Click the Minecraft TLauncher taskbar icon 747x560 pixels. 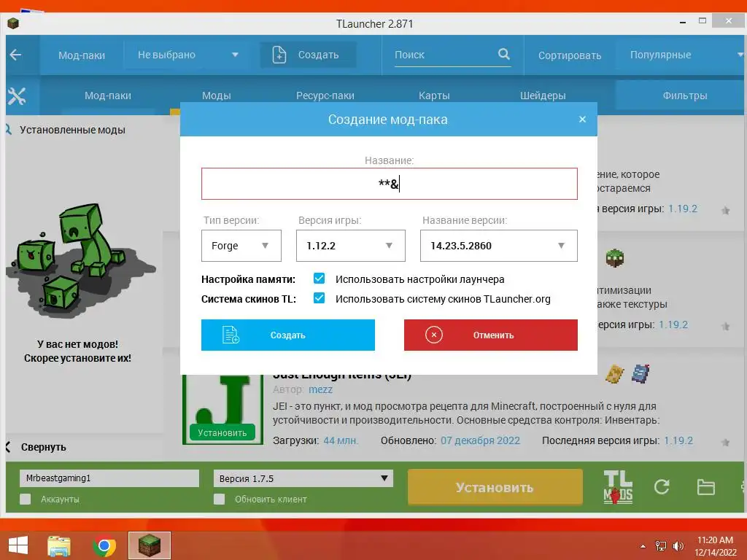pos(150,545)
